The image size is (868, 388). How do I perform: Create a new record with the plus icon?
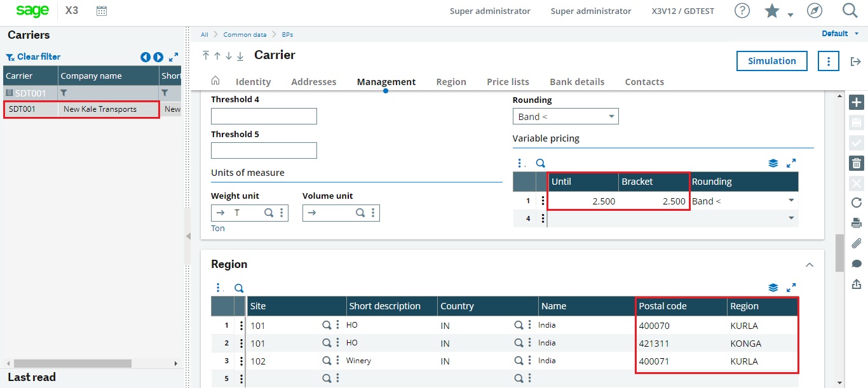856,102
